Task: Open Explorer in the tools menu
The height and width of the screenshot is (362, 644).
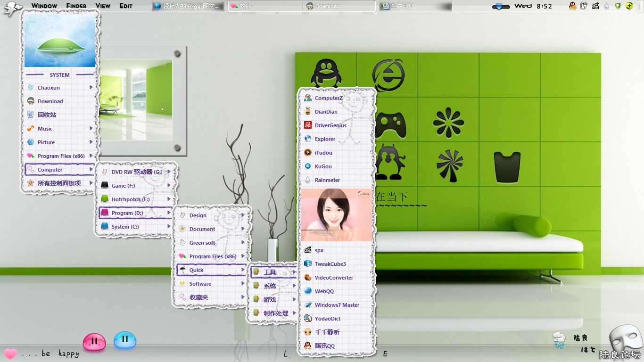Action: point(337,139)
